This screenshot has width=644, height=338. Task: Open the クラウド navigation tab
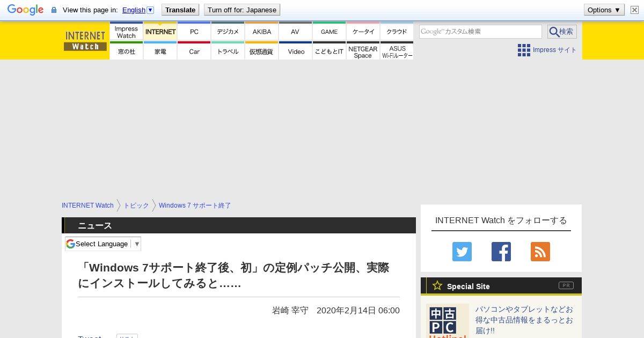tap(397, 32)
